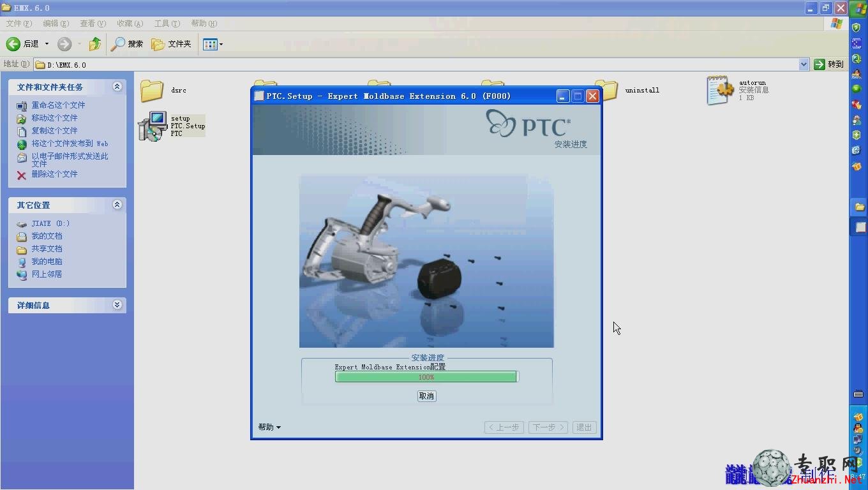Open the 搜索 search pane
This screenshot has height=490, width=868.
pos(127,44)
